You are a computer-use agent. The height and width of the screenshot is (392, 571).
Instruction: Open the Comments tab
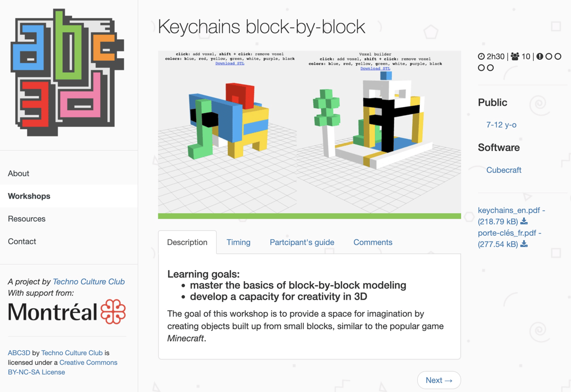tap(373, 242)
